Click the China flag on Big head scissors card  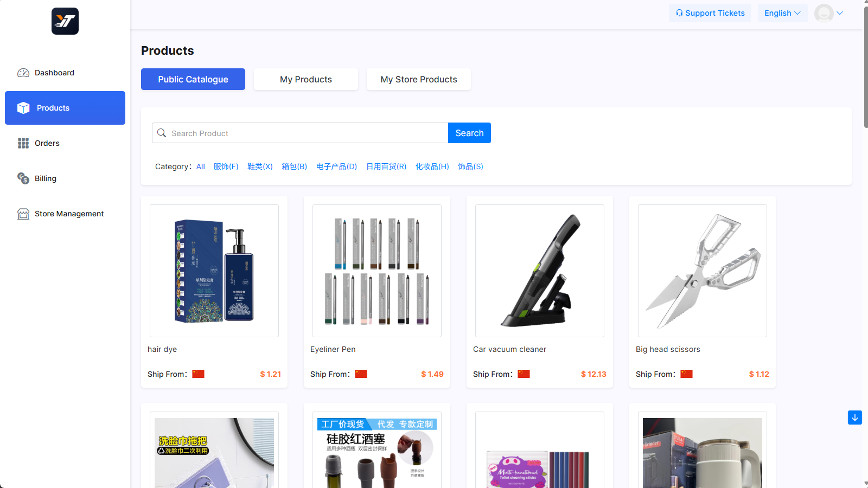[686, 374]
